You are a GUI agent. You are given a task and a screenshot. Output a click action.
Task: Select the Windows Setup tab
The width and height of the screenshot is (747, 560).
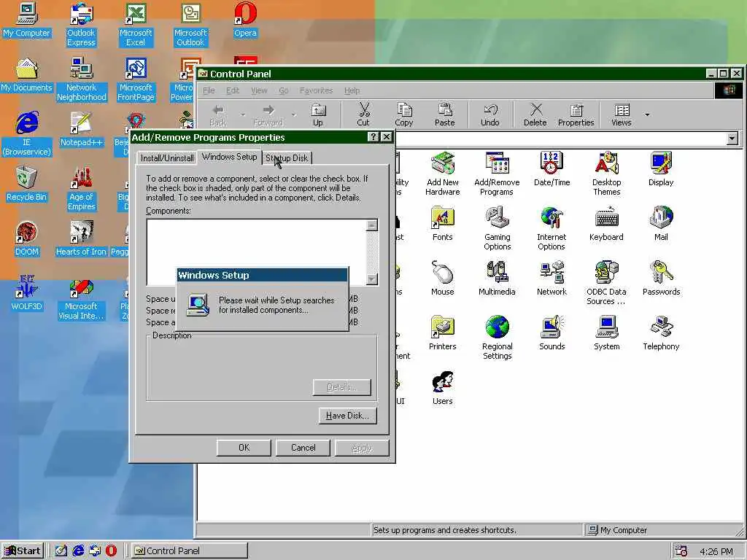coord(229,157)
